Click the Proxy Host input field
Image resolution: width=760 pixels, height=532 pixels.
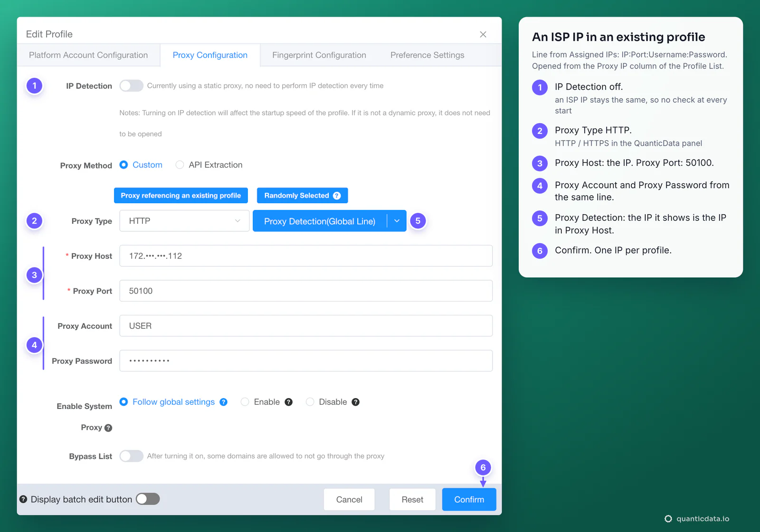click(x=306, y=256)
